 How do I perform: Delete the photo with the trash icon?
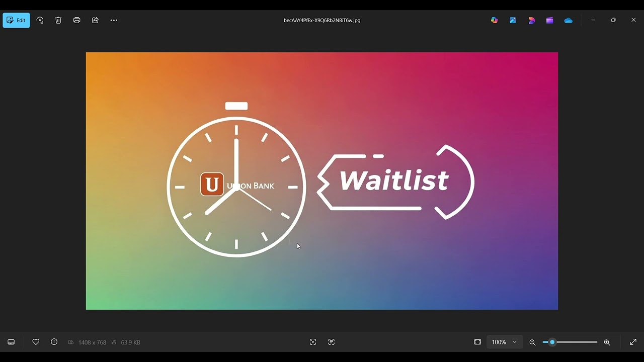tap(58, 20)
